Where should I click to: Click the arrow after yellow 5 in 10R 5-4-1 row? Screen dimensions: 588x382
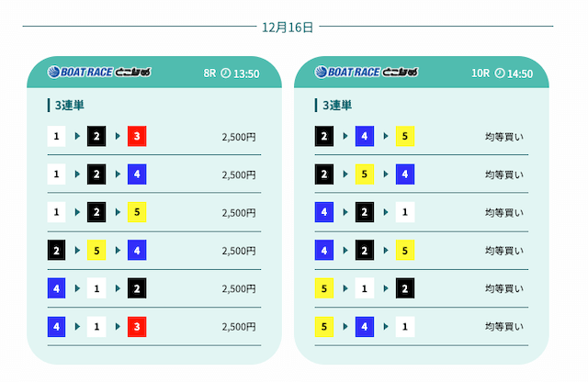tap(345, 326)
